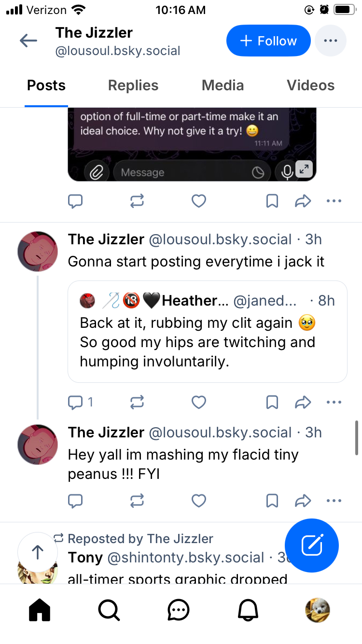The width and height of the screenshot is (362, 644).
Task: Tap the back arrow beside the profile name
Action: point(28,41)
